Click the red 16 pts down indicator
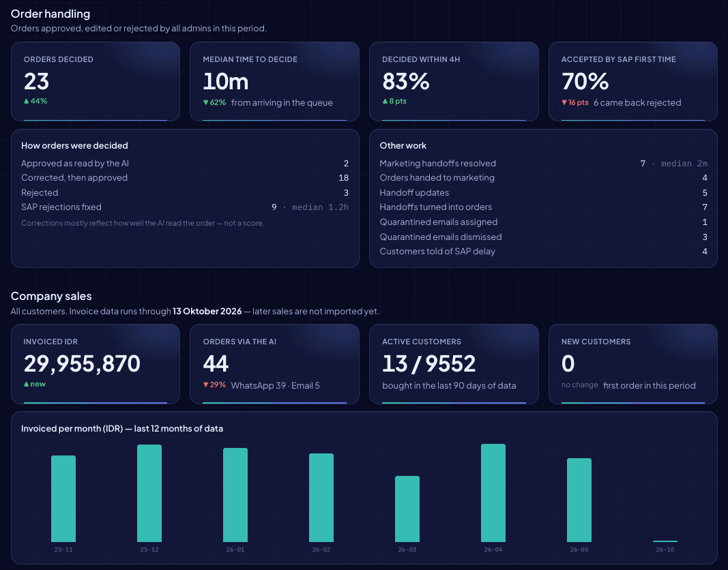This screenshot has width=728, height=570. (574, 102)
